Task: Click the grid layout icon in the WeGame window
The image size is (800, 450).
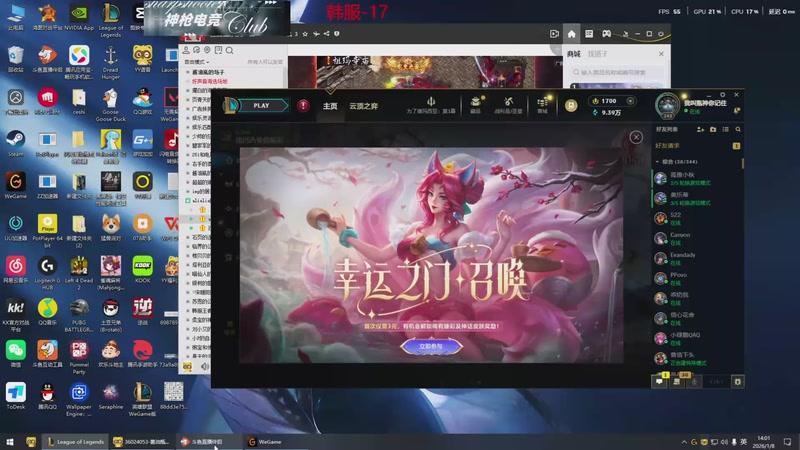Action: pos(589,34)
